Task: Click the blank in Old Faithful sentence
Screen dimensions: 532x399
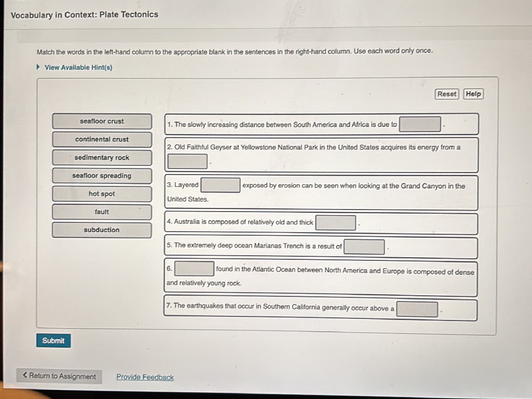Action: point(187,162)
